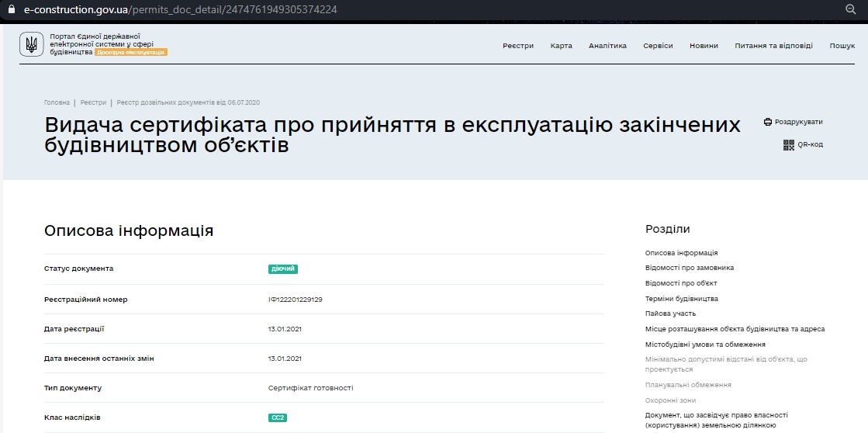Jump to Відомості про замовника section
This screenshot has height=433, width=868.
click(689, 268)
